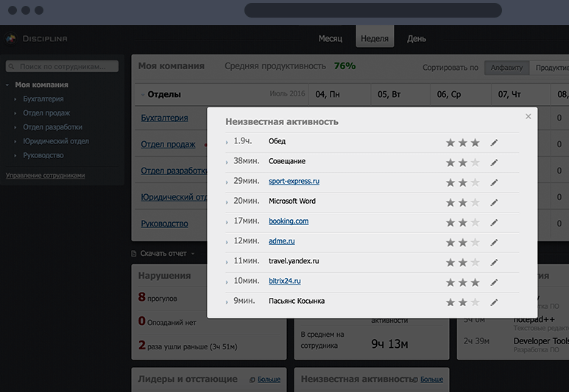Click Больше link in Лидеры и отстающие
Viewport: 569px width, 392px height.
click(269, 379)
